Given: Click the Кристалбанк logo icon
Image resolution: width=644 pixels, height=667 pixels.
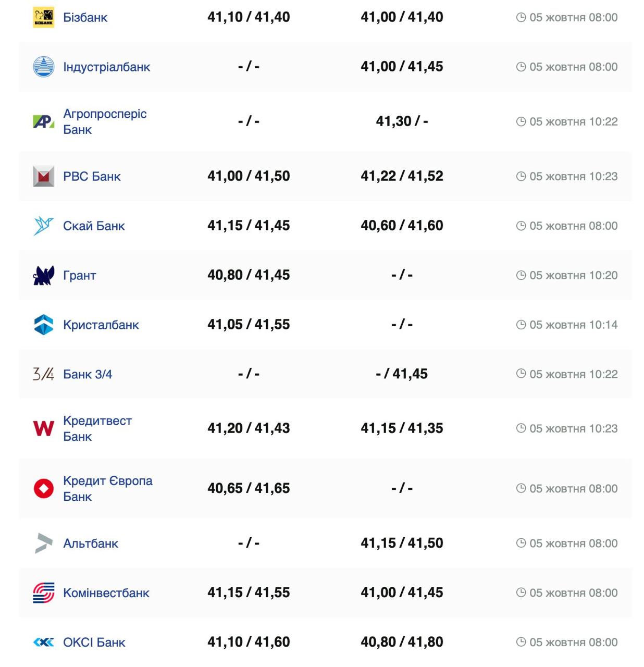Looking at the screenshot, I should coord(43,325).
